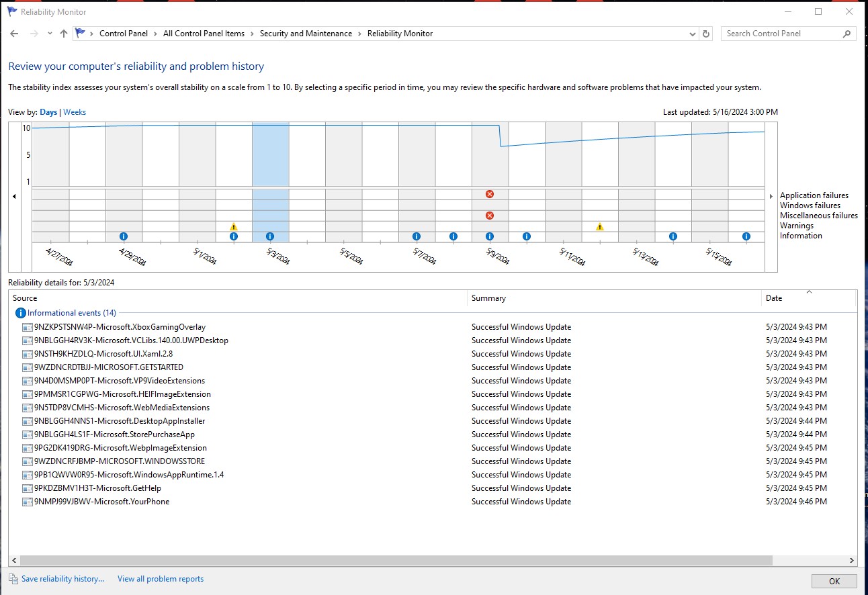868x595 pixels.
Task: Click the OK button
Action: tap(834, 582)
